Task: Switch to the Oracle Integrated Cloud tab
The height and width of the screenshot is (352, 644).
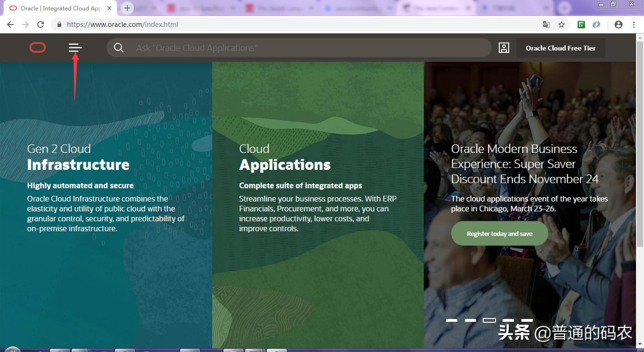Action: (x=60, y=8)
